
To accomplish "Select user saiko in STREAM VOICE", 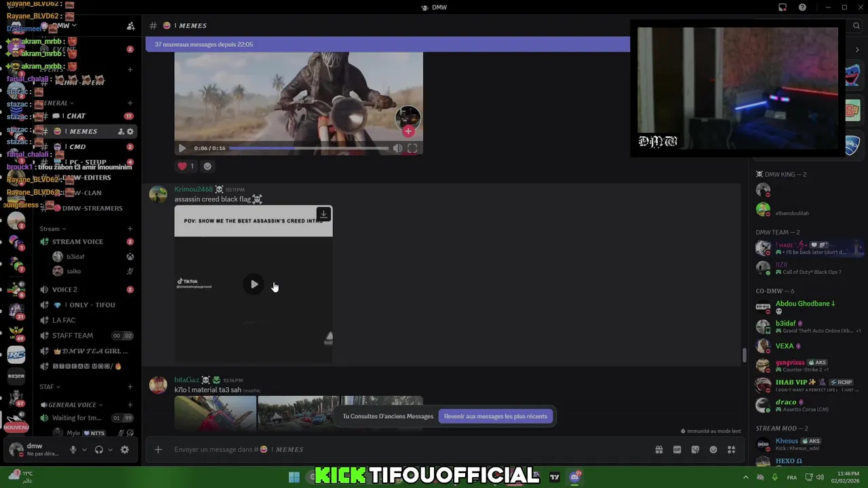I will pos(93,271).
